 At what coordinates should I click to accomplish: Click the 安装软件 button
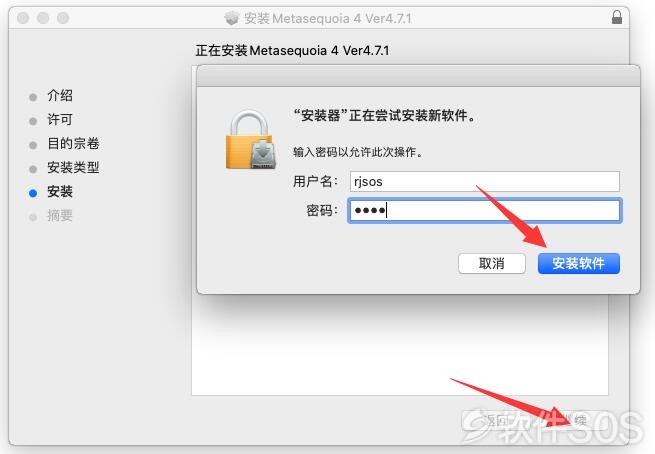579,263
